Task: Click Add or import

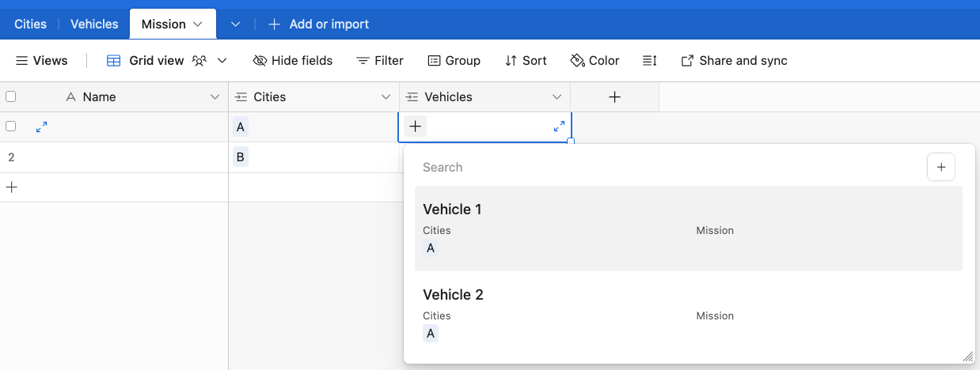Action: pos(319,24)
